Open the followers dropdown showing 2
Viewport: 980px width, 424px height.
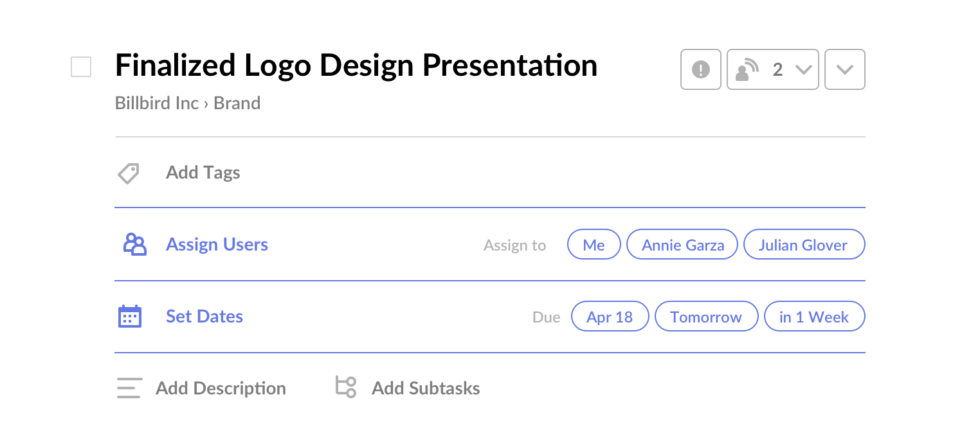click(773, 69)
